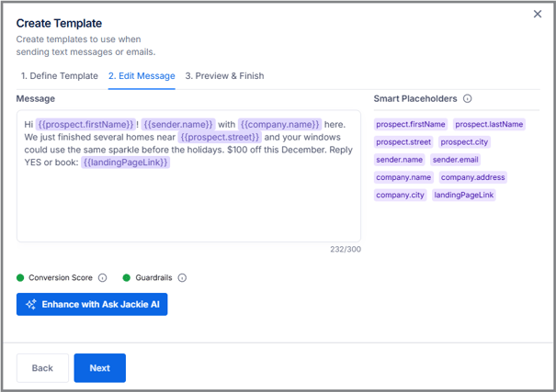Click the green Conversion Score status dot
The height and width of the screenshot is (392, 556).
click(x=20, y=278)
